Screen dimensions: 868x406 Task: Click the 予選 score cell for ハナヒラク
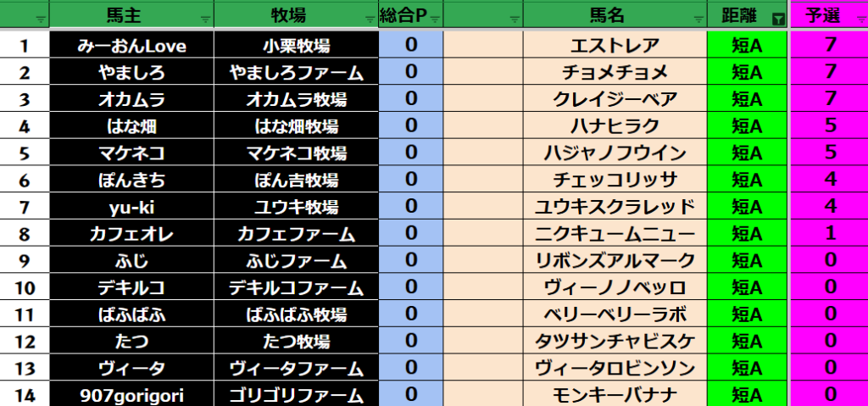(x=831, y=126)
